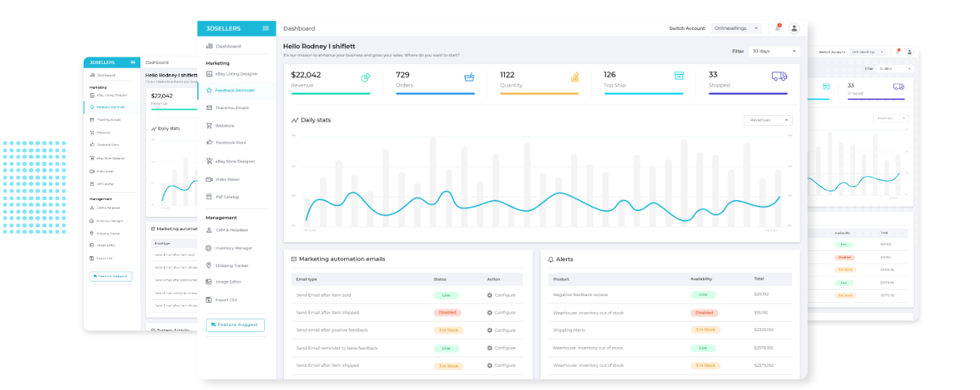
Task: Click the Shipped truck icon in front window
Action: tap(779, 76)
